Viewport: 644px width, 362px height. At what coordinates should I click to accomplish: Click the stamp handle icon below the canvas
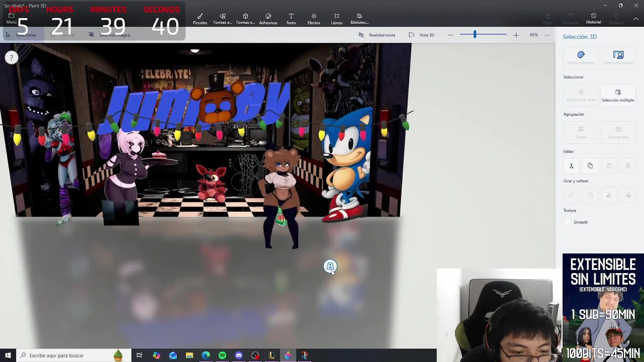(x=330, y=266)
